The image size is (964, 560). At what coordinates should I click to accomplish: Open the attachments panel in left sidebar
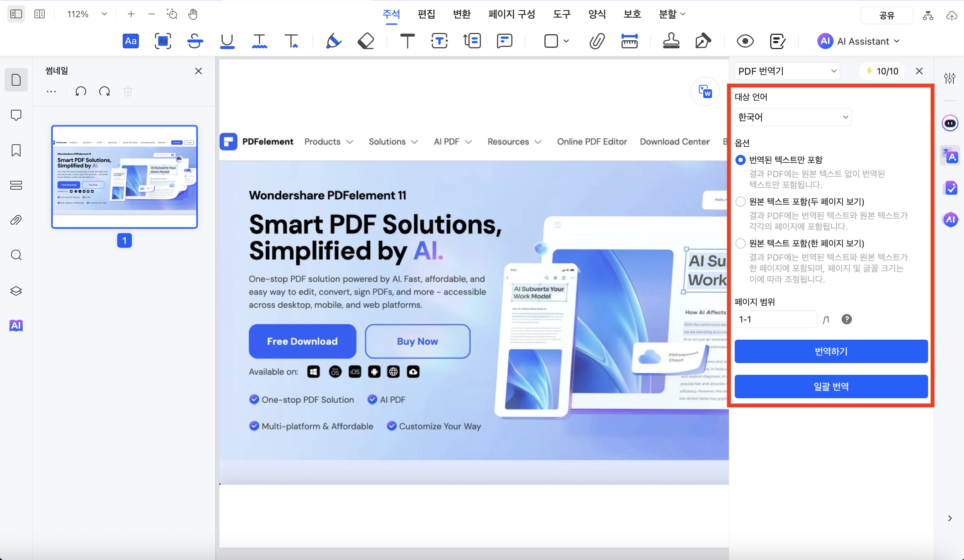pos(16,220)
